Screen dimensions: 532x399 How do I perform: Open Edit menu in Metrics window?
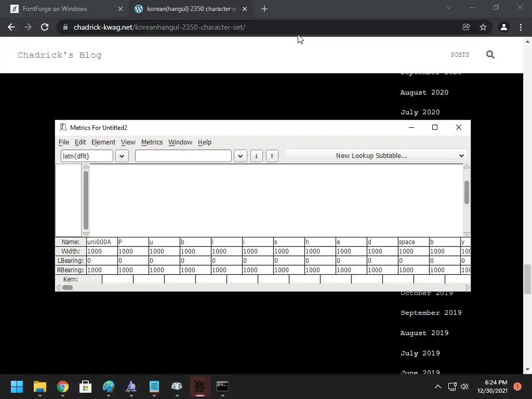tap(80, 142)
